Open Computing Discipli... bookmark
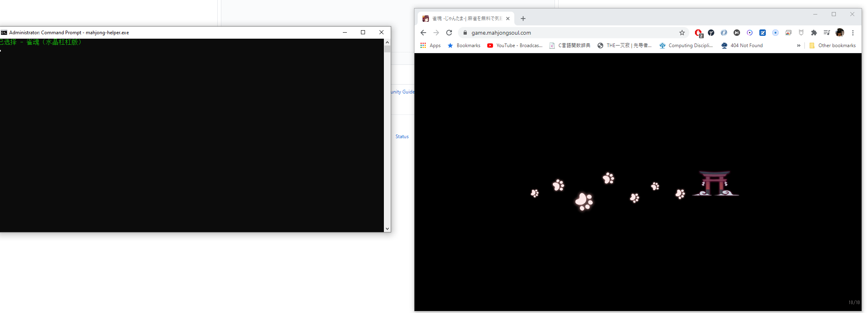Image resolution: width=868 pixels, height=313 pixels. click(686, 46)
